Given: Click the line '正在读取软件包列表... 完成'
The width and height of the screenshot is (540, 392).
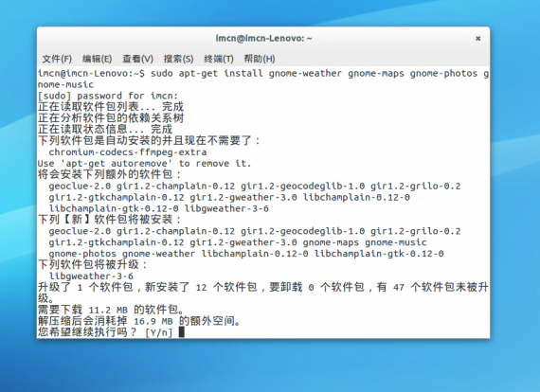Looking at the screenshot, I should [x=111, y=107].
